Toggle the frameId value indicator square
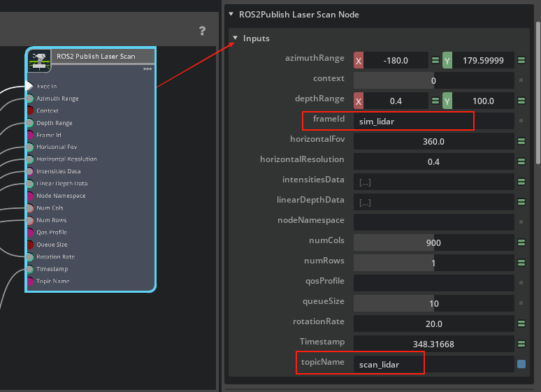541x392 pixels. [x=521, y=121]
